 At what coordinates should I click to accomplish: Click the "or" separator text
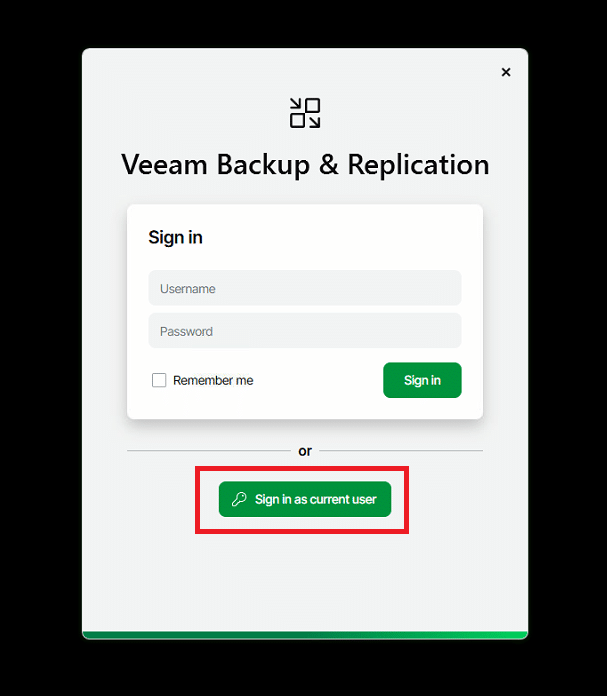(x=305, y=451)
